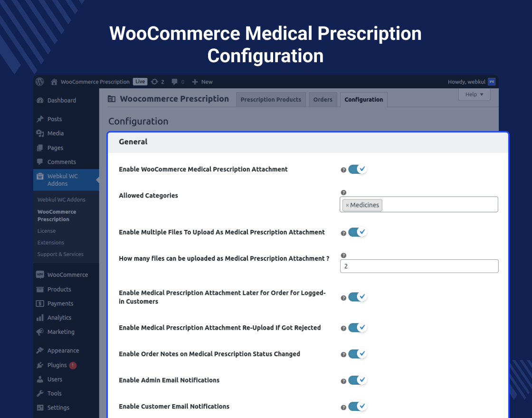Screen dimensions: 532x418
Task: Remove the Medicines category tag
Action: pyautogui.click(x=347, y=205)
